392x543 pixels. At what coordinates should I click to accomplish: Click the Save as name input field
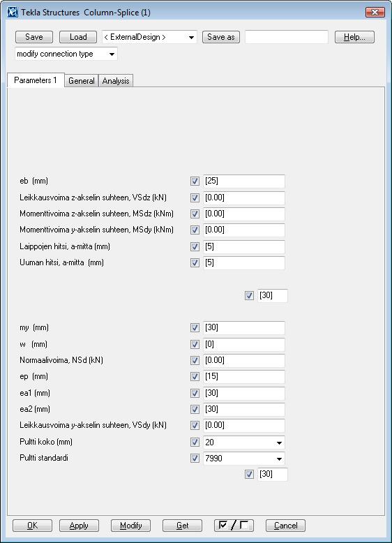pos(287,37)
